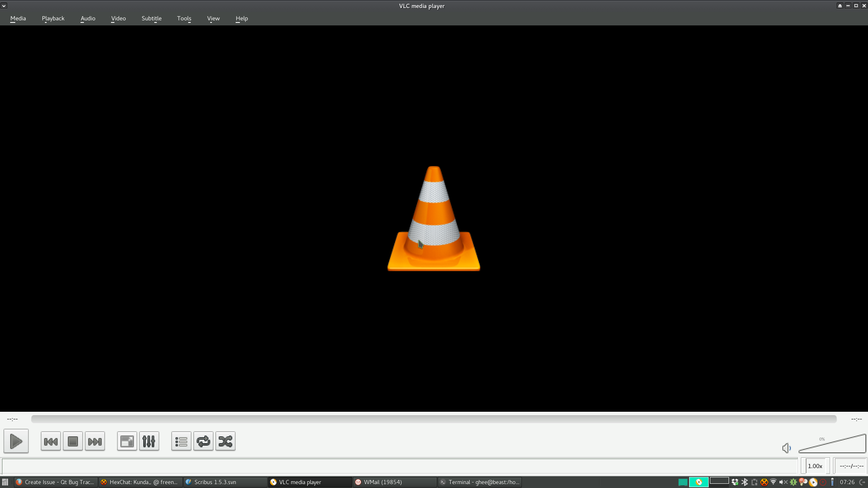
Task: Open clipboard manager tray icon
Action: [754, 482]
